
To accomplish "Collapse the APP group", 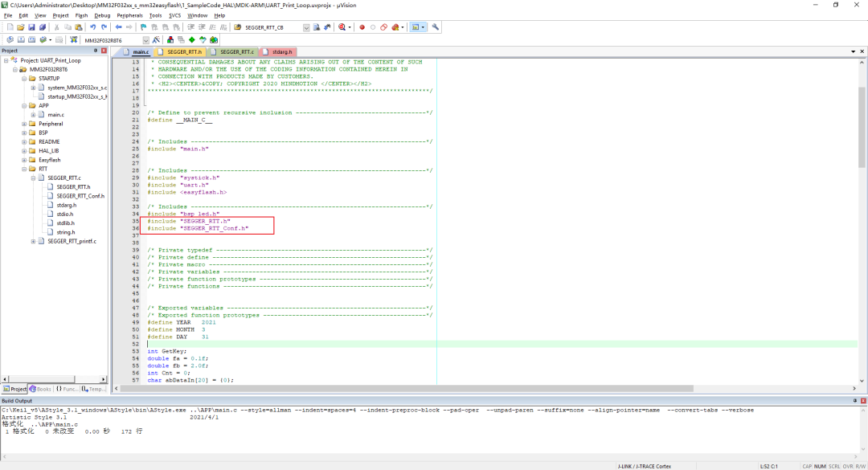I will tap(24, 106).
